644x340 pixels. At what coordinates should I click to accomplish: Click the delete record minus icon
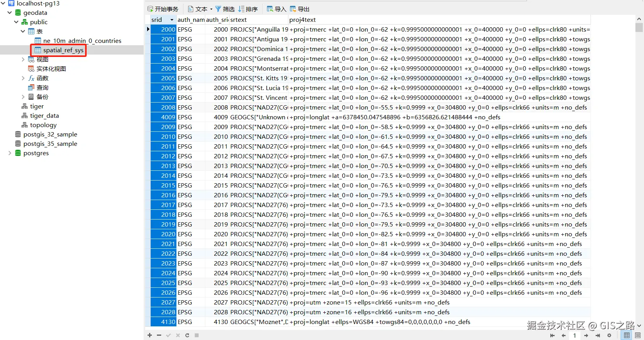click(159, 335)
